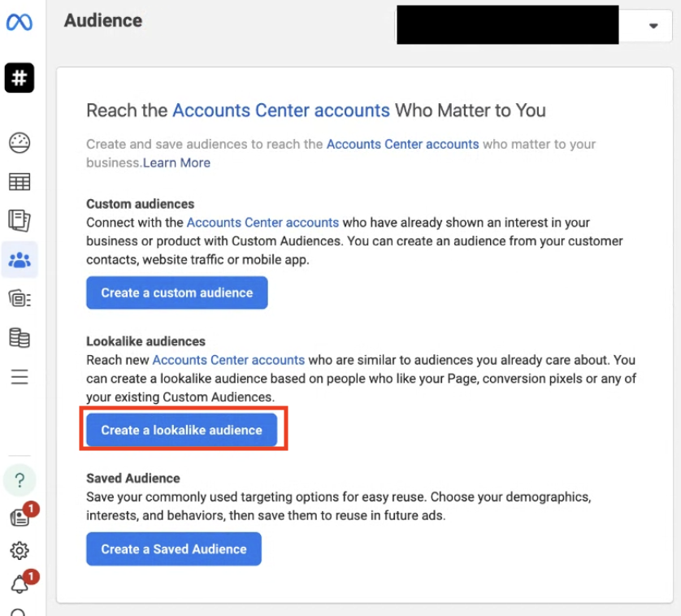Open Accounts Center accounts link in page heading
681x616 pixels.
tap(281, 111)
